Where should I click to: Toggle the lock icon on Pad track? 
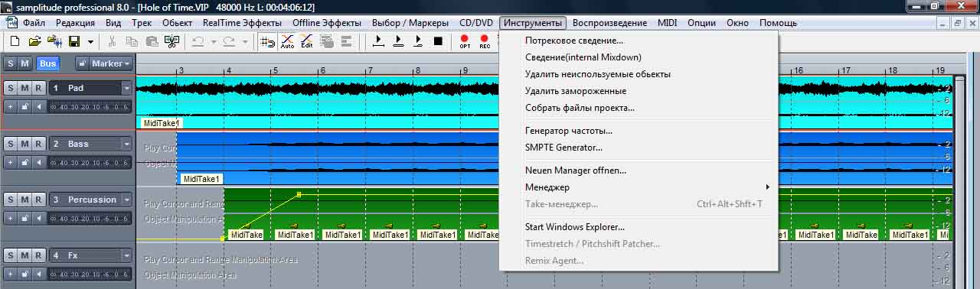24,106
